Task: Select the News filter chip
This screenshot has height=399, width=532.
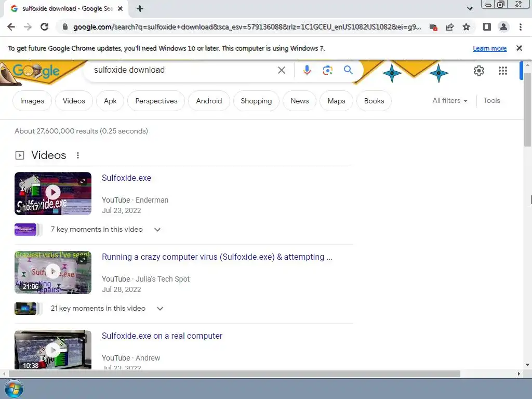Action: click(300, 101)
